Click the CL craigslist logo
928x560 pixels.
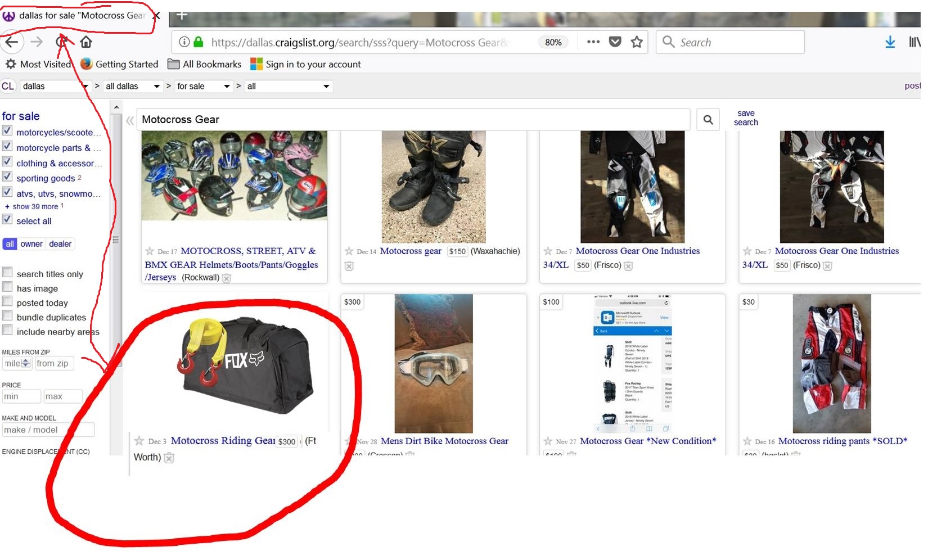click(x=8, y=86)
